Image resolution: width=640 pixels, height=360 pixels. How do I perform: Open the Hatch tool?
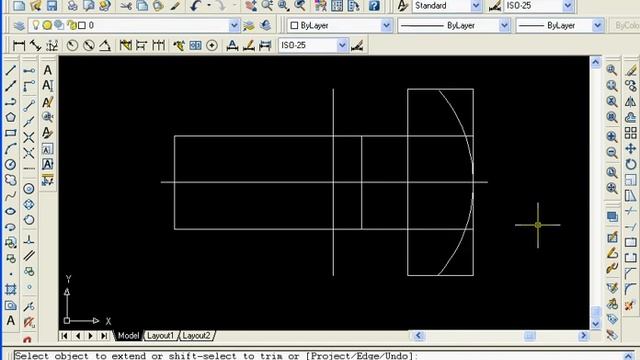[x=11, y=289]
